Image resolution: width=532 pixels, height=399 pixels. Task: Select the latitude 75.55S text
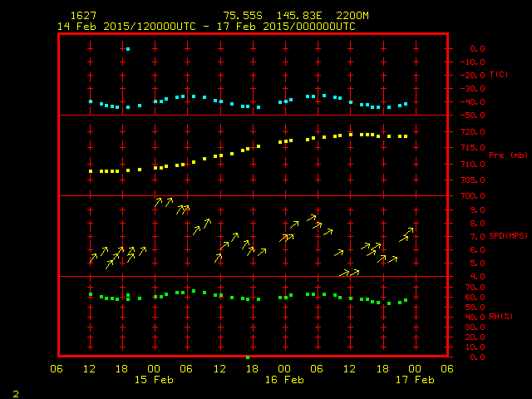240,16
